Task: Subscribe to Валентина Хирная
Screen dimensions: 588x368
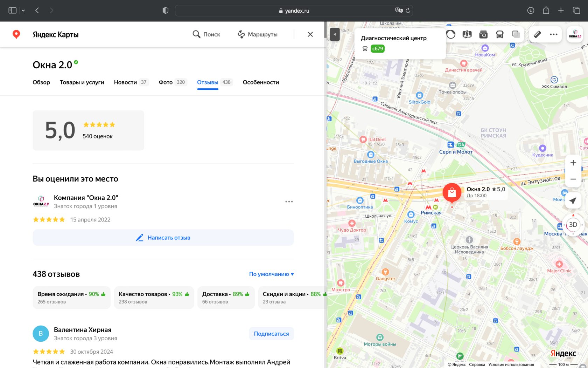Action: click(x=272, y=334)
